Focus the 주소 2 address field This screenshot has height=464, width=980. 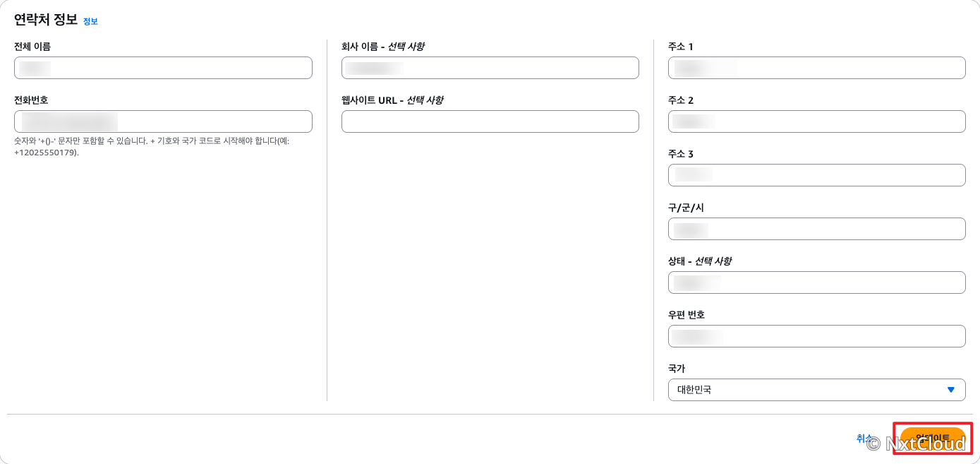click(x=816, y=121)
